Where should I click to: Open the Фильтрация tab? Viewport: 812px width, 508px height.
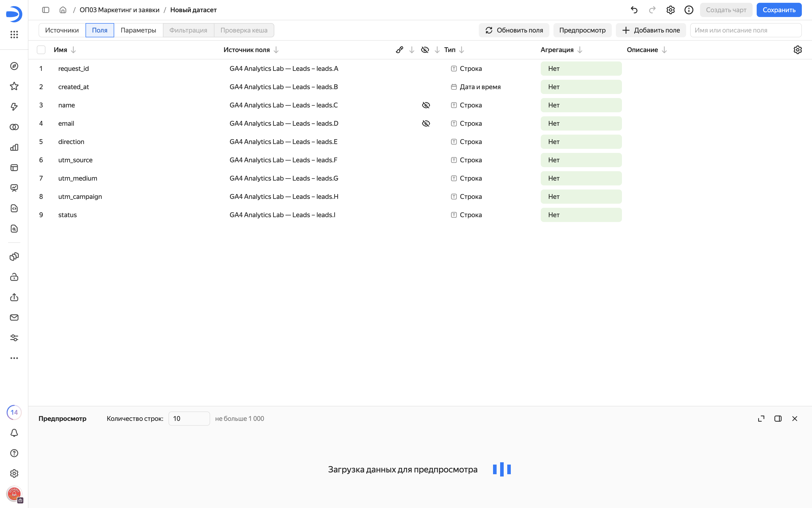188,30
